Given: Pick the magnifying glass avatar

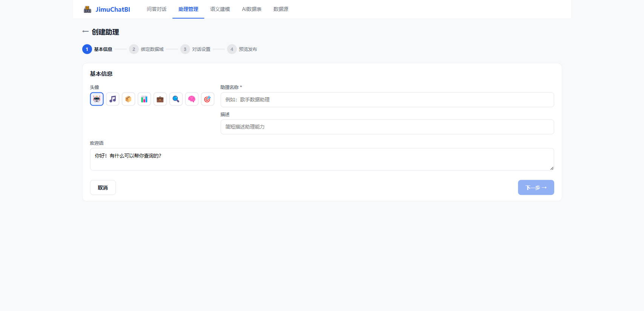Looking at the screenshot, I should click(176, 99).
